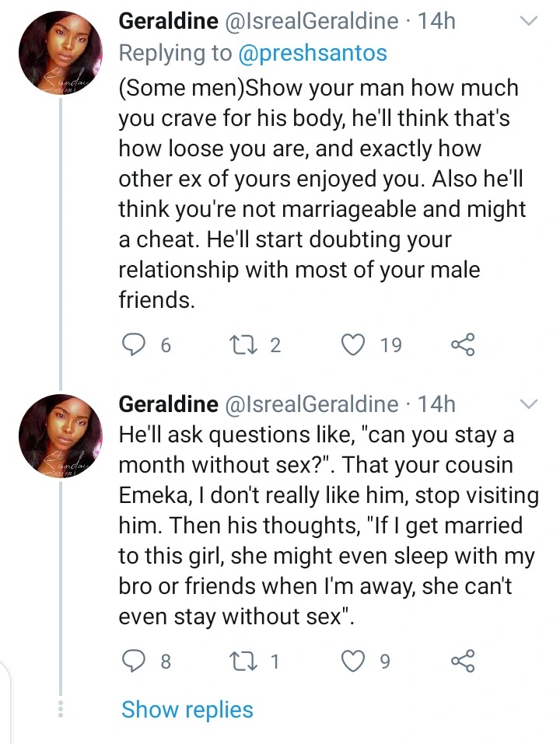Open the @preshsantos profile mention

pos(313,53)
